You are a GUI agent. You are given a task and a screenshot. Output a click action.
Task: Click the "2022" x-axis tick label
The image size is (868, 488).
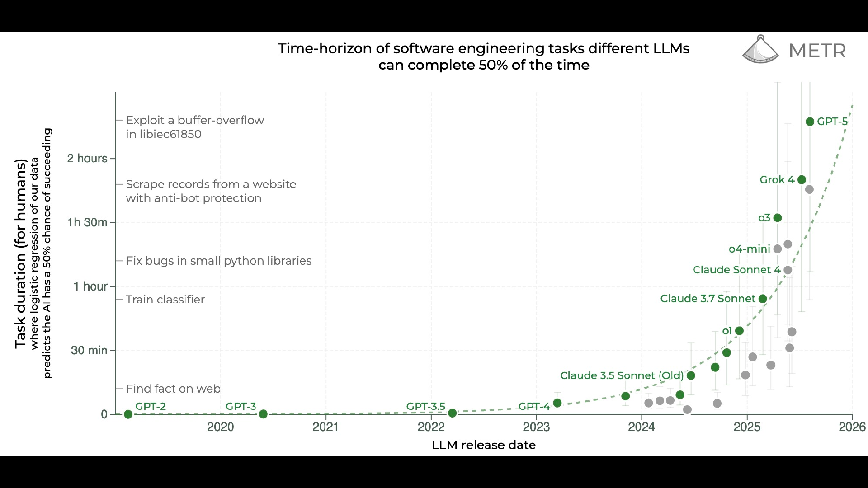tap(431, 427)
